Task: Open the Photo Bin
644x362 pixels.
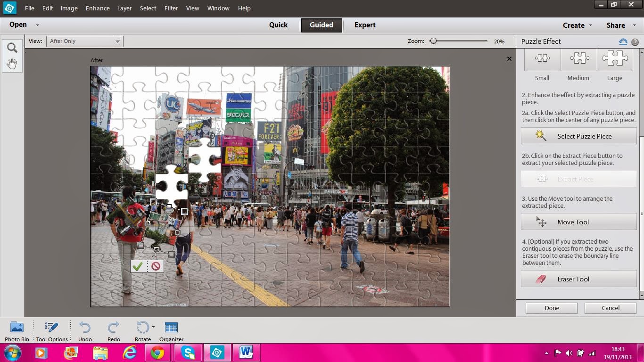Action: [17, 331]
